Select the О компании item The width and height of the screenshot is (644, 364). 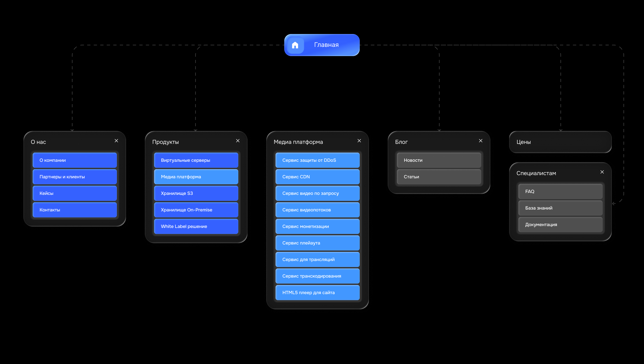(x=75, y=160)
